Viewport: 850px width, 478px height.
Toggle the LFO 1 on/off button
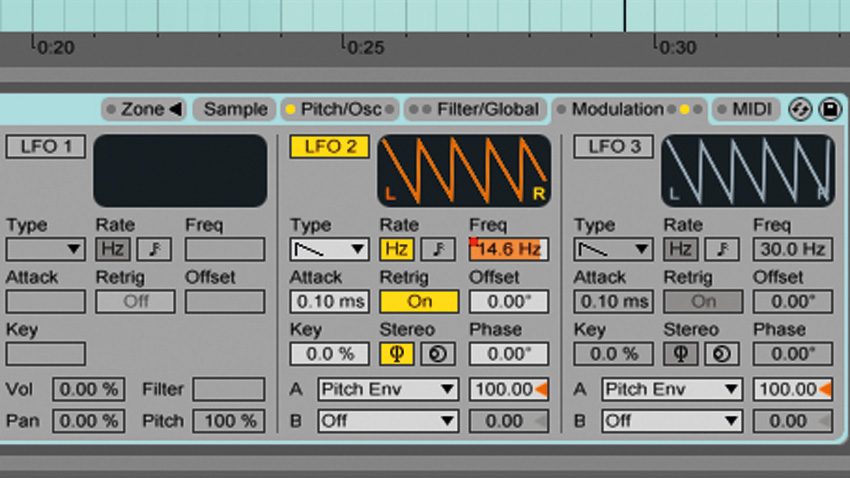tap(46, 147)
